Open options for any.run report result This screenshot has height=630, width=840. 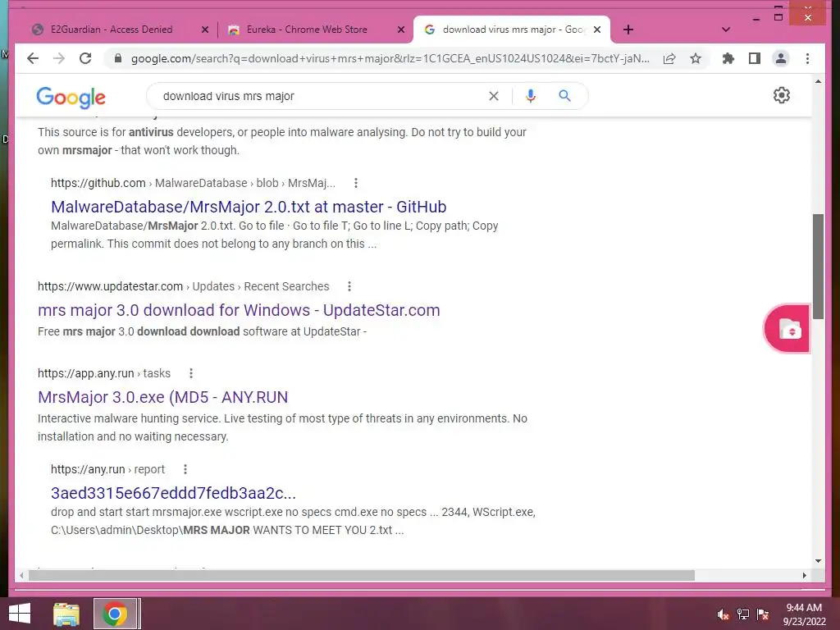pos(185,469)
